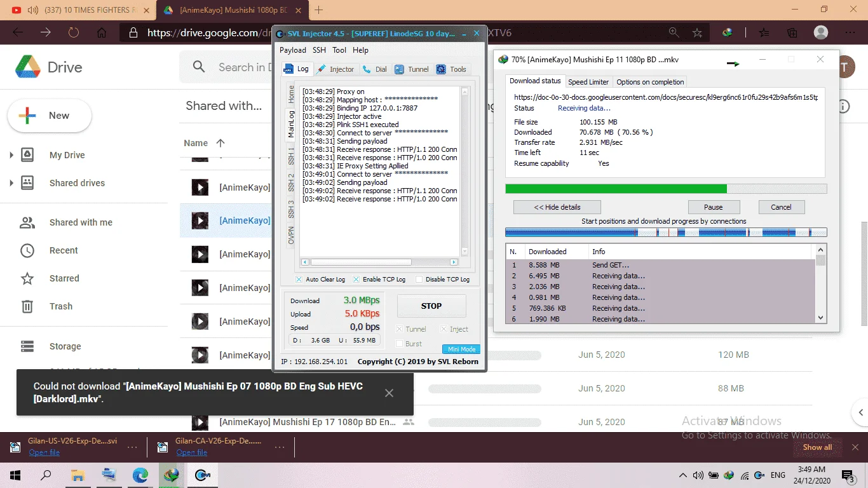This screenshot has width=868, height=488.
Task: Check the Burst checkbox
Action: pyautogui.click(x=399, y=344)
